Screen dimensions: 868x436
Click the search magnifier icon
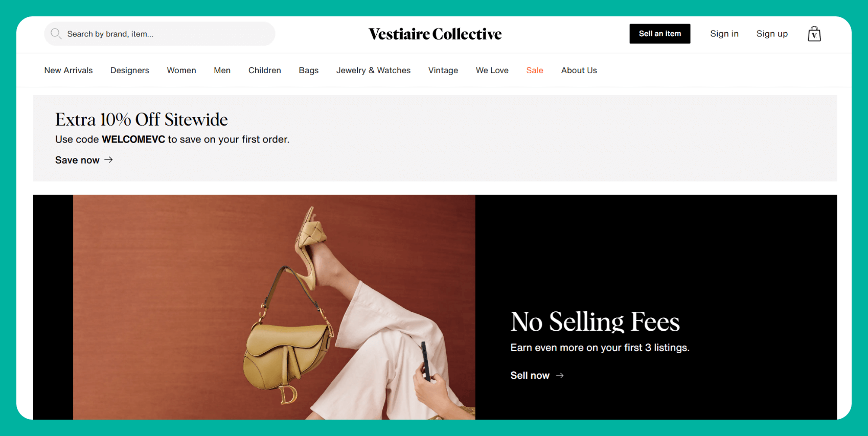56,34
